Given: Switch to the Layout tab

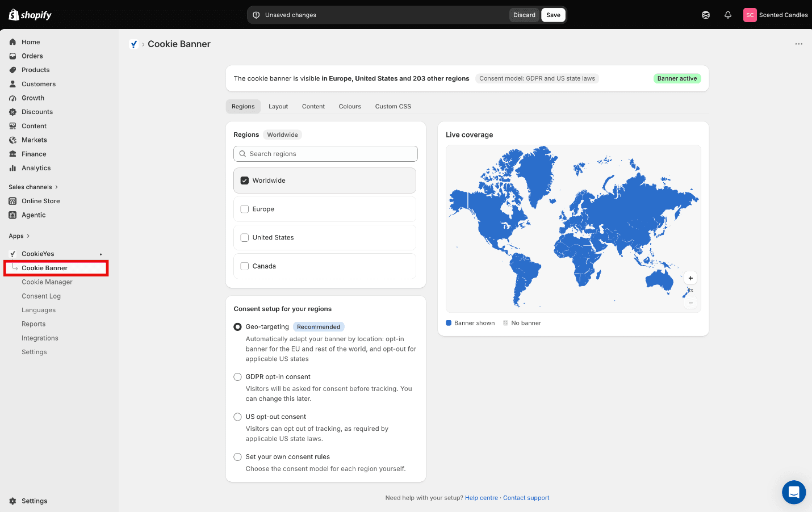Looking at the screenshot, I should pyautogui.click(x=278, y=106).
